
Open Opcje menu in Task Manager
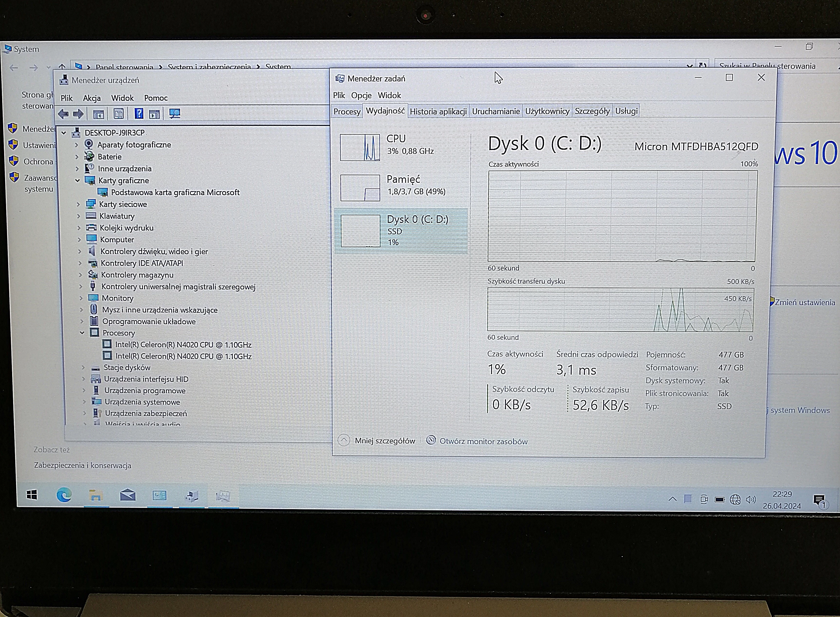(x=361, y=95)
